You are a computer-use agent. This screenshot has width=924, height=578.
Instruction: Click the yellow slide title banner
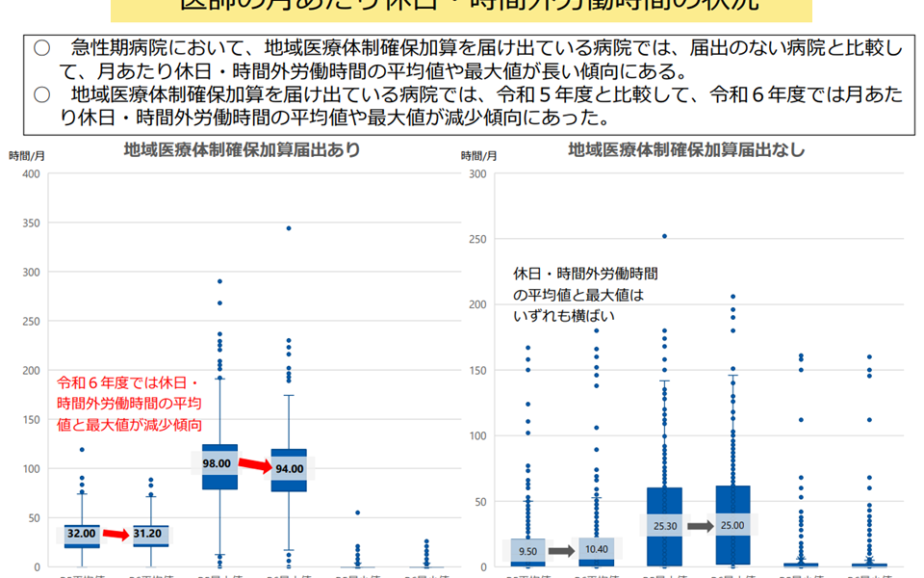[461, 8]
